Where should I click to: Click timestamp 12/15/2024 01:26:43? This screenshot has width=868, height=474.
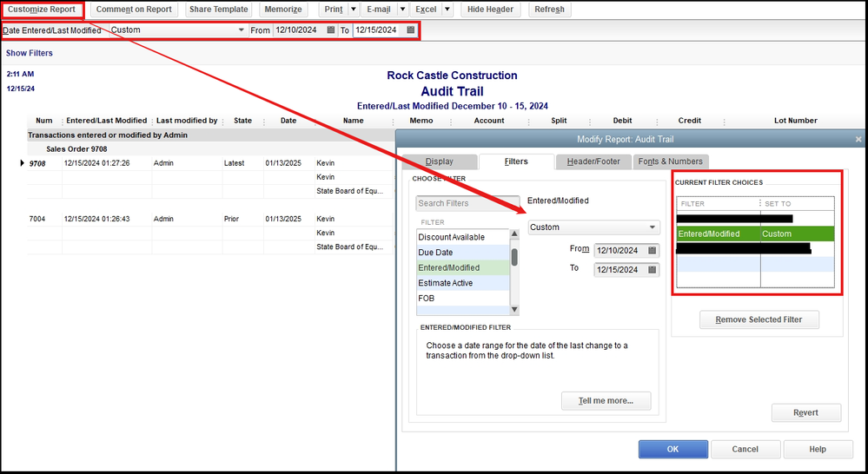96,219
